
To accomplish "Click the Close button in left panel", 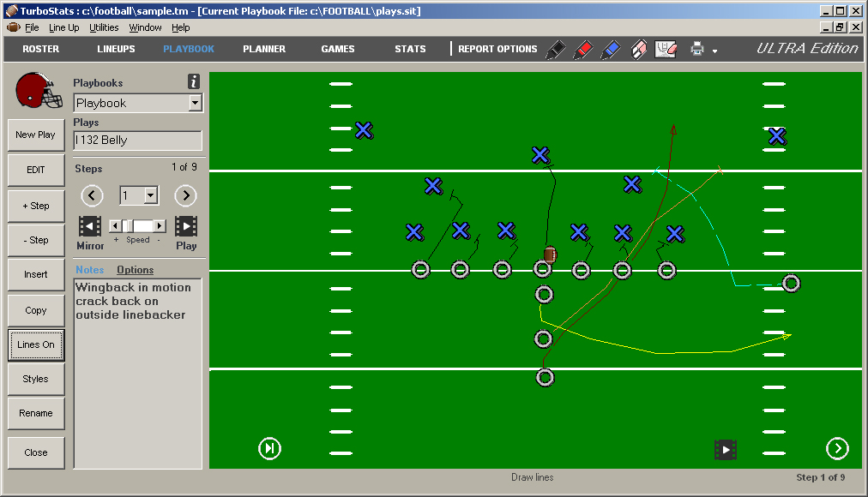I will pos(36,452).
